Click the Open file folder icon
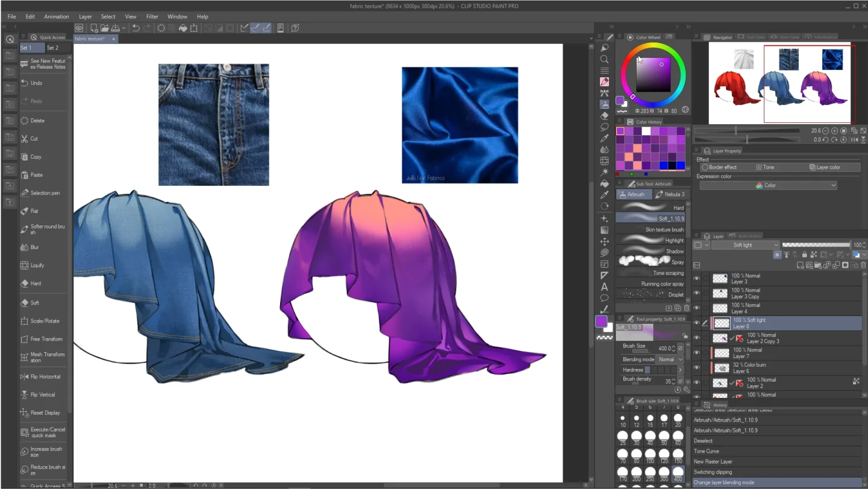Viewport: 868px width, 489px height. click(x=105, y=28)
